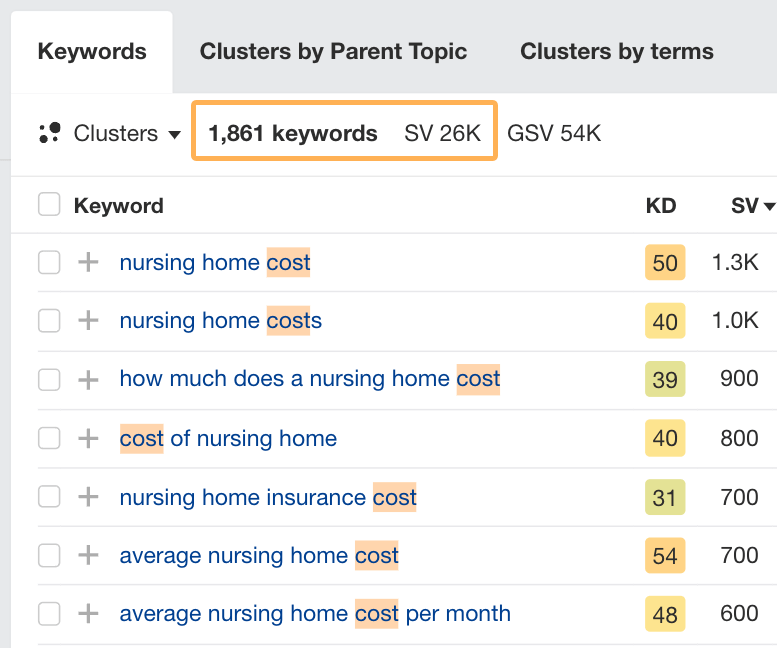
Task: Click plus icon beside 'average nursing home cost'
Action: (89, 555)
